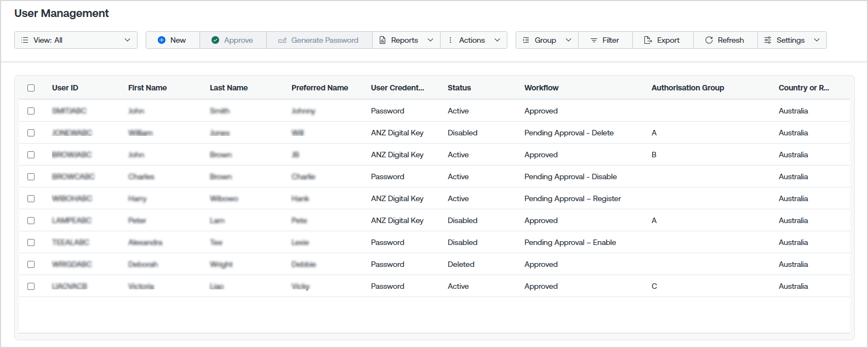This screenshot has width=868, height=348.
Task: Expand the Group dropdown arrow
Action: tap(568, 40)
